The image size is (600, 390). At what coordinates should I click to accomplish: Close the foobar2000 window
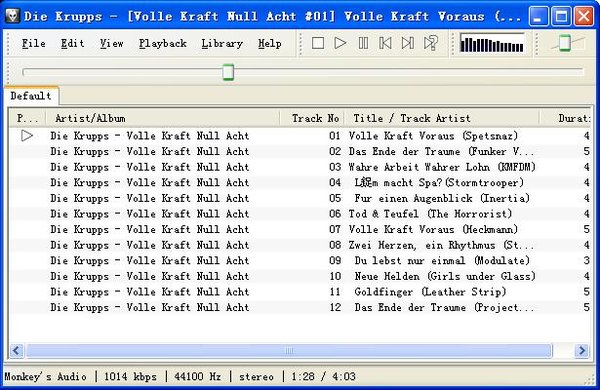584,16
